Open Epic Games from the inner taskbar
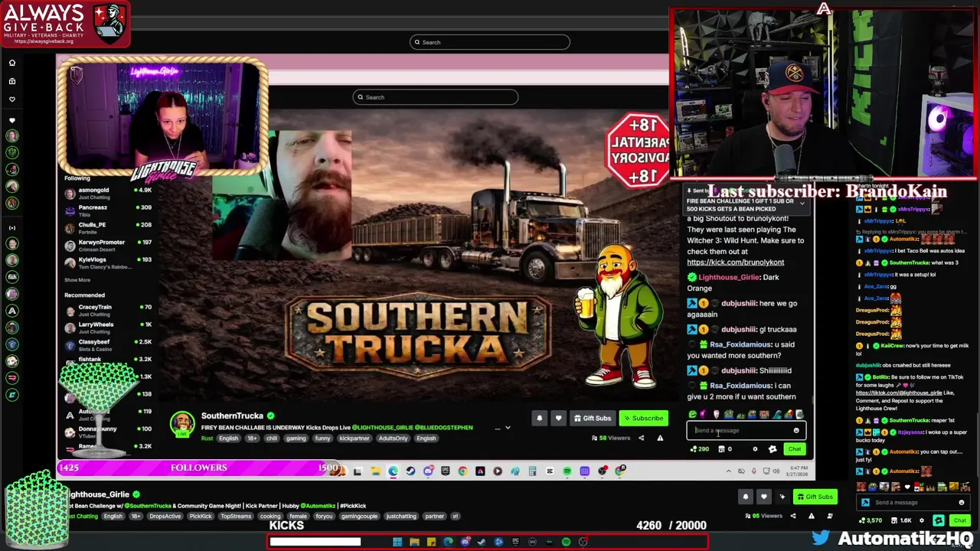Screen dimensions: 980x551 (x=445, y=471)
